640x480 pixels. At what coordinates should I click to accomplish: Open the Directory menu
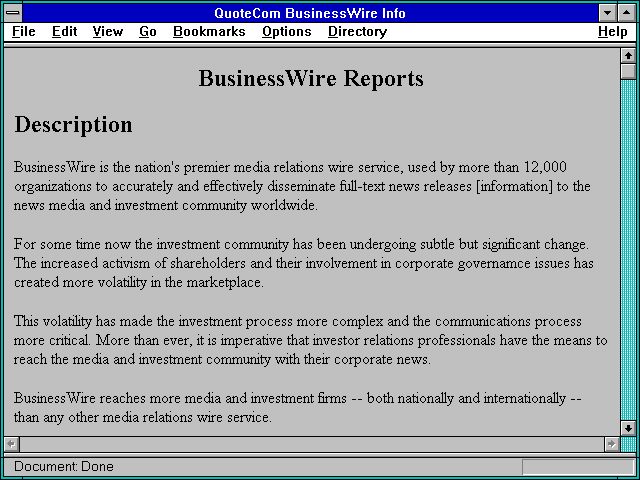point(358,32)
